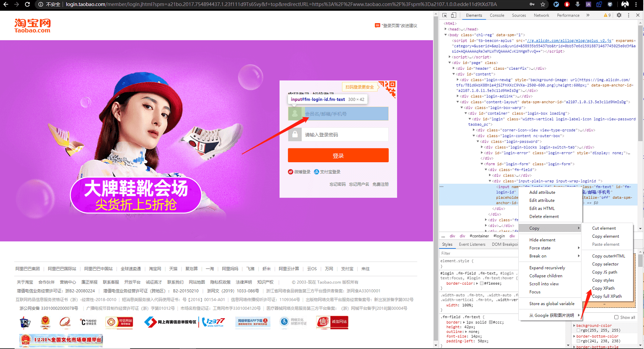Viewport: 644px width, 349px height.
Task: Click the Weibo login icon link
Action: (x=299, y=172)
